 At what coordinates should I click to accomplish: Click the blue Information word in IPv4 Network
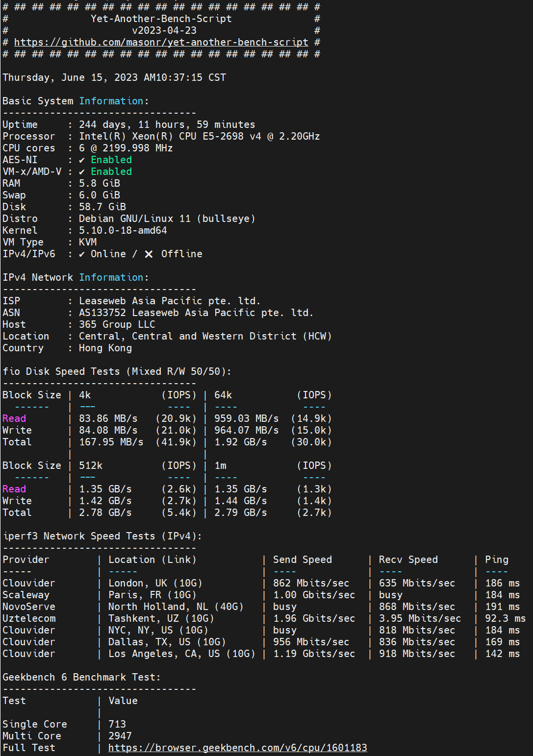click(x=111, y=278)
